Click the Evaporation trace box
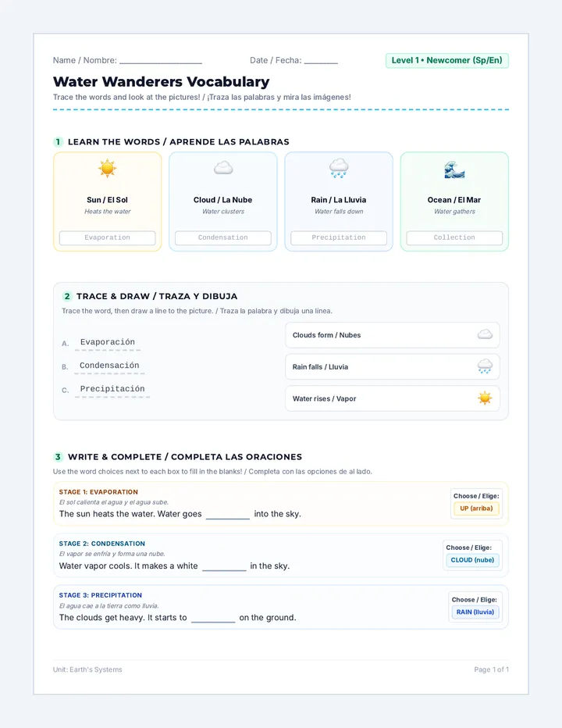Image resolution: width=562 pixels, height=728 pixels. coord(107,237)
